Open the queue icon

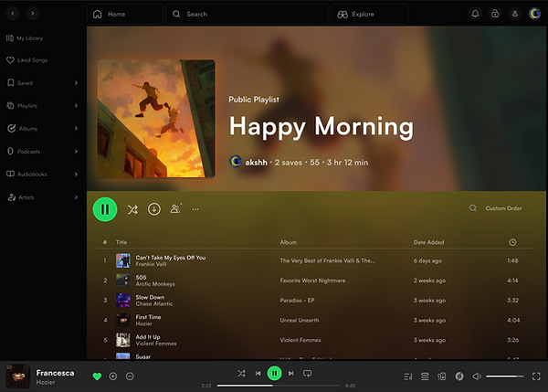[x=425, y=376]
